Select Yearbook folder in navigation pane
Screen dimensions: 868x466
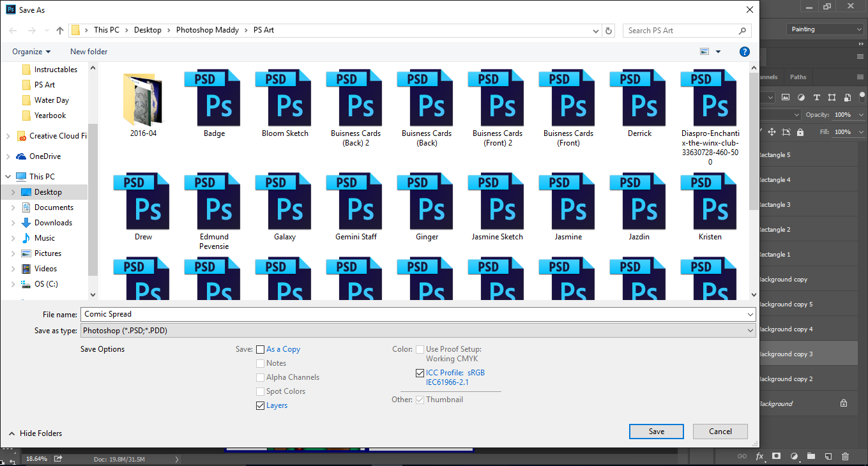pyautogui.click(x=50, y=116)
